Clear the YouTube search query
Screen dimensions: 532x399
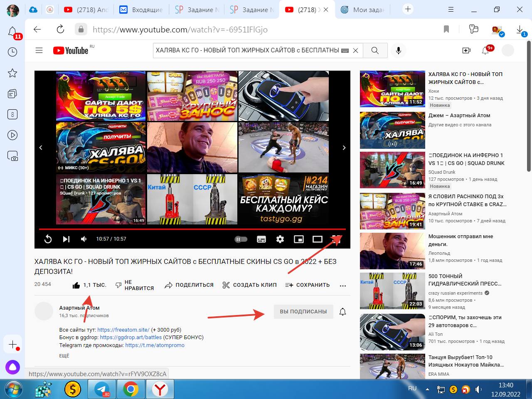click(356, 50)
